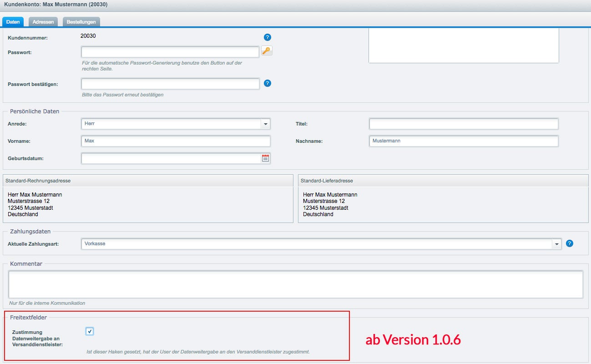Expand the Aktuelle Zahlungsart dropdown arrow
The width and height of the screenshot is (591, 364).
[x=557, y=244]
